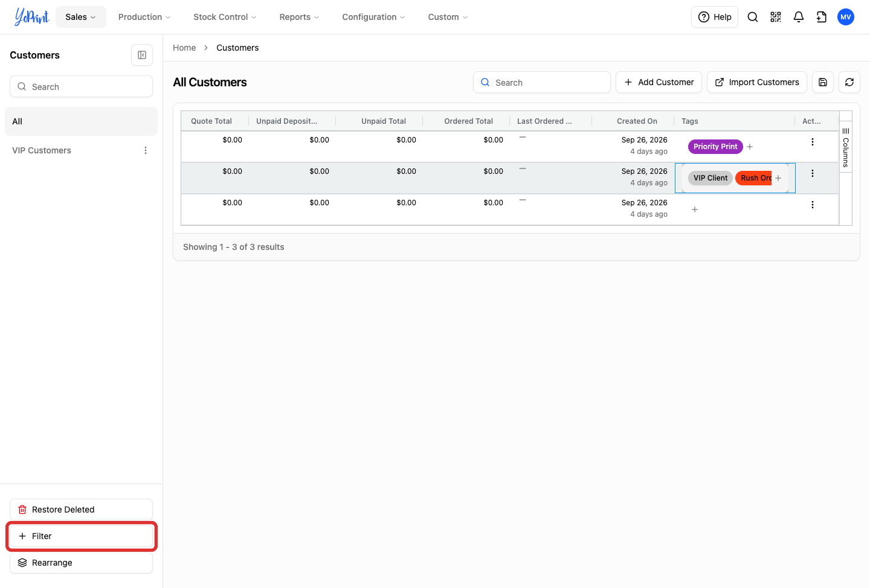The image size is (870, 588).
Task: Sort by Ordered Total column
Action: click(469, 121)
